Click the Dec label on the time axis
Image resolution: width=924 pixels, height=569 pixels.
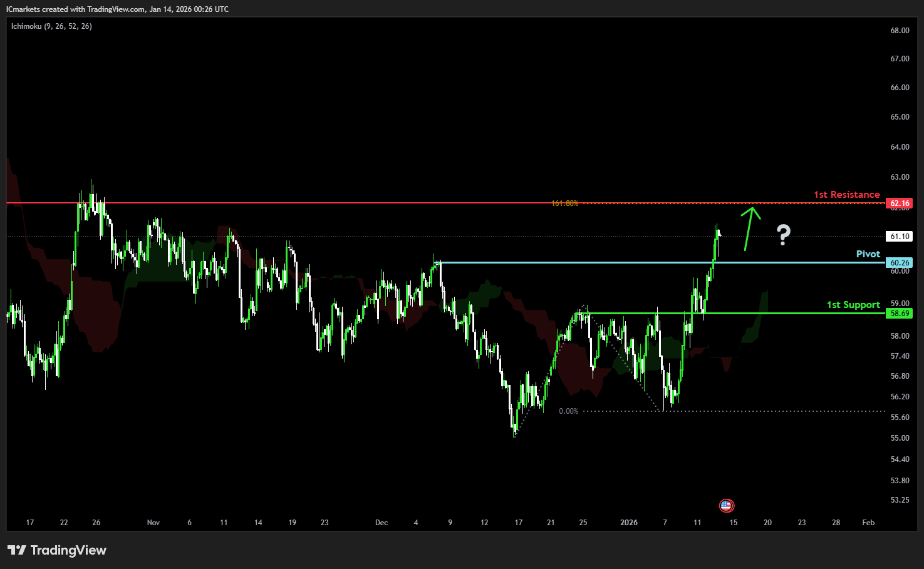point(382,523)
